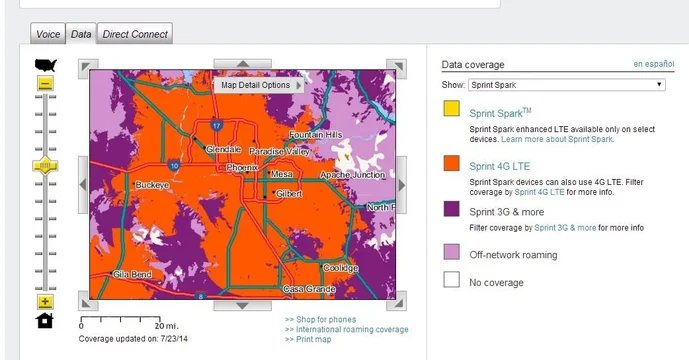Open the Sprint 4G LTE heading link
This screenshot has width=689, height=360.
pos(500,166)
